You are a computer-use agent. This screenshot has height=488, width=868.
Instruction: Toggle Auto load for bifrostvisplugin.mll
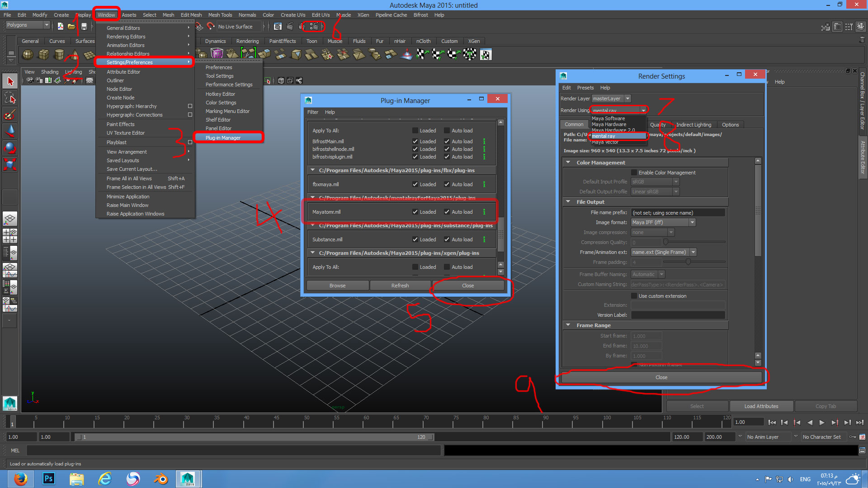[x=447, y=157]
